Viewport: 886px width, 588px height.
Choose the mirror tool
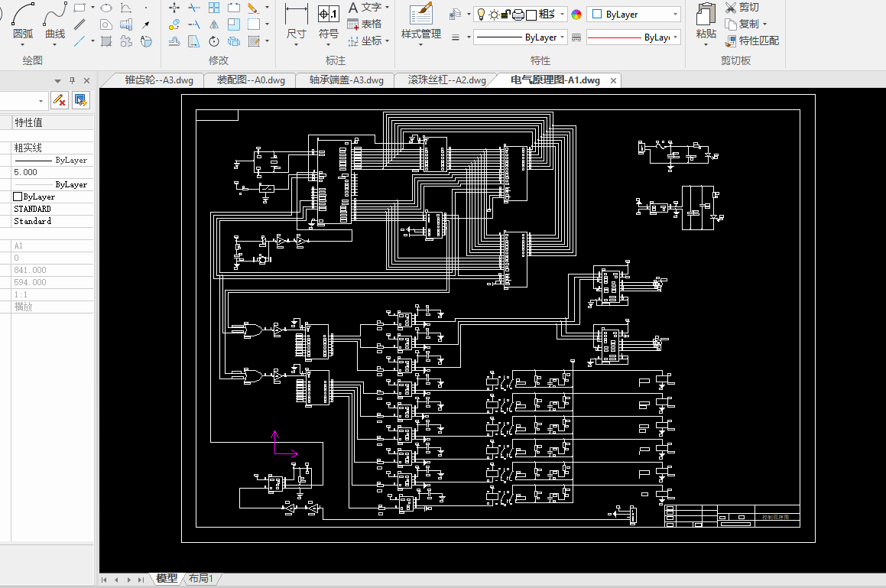point(214,24)
